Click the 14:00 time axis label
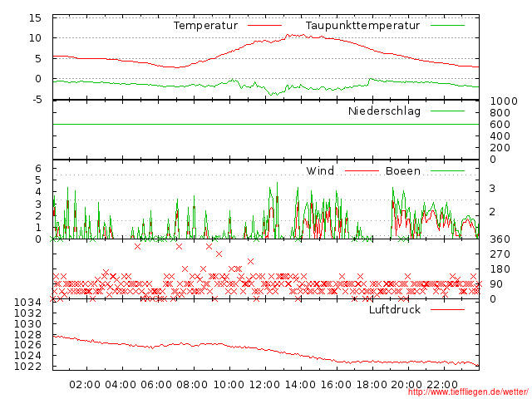This screenshot has width=532, height=399. pyautogui.click(x=300, y=385)
